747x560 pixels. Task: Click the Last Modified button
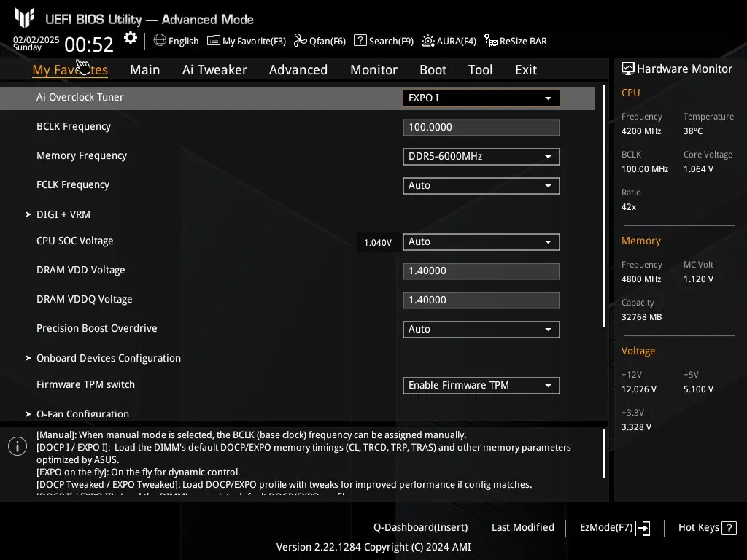(x=522, y=528)
